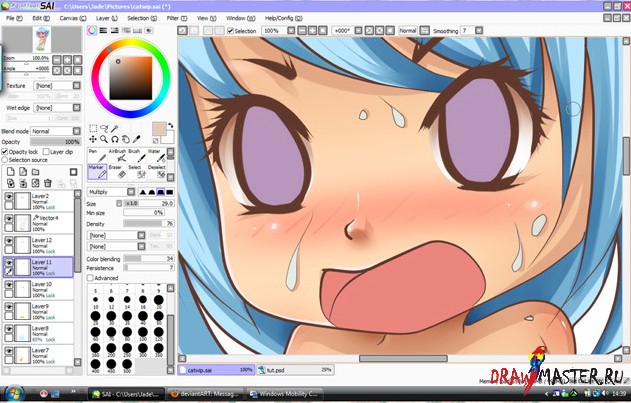The image size is (631, 403).
Task: Activate the magnifier zoom tool
Action: coord(104,139)
